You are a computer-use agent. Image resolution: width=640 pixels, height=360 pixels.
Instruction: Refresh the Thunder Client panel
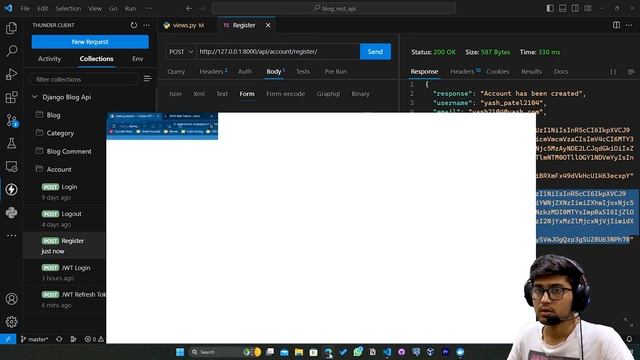coord(134,25)
